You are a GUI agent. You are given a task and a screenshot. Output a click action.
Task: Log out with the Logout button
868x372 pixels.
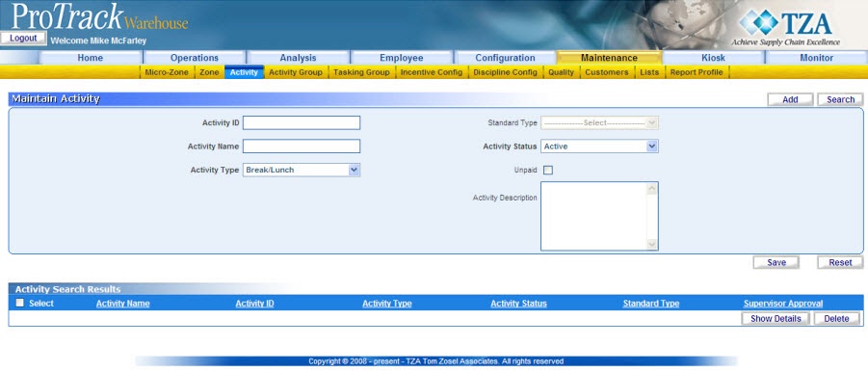(23, 39)
